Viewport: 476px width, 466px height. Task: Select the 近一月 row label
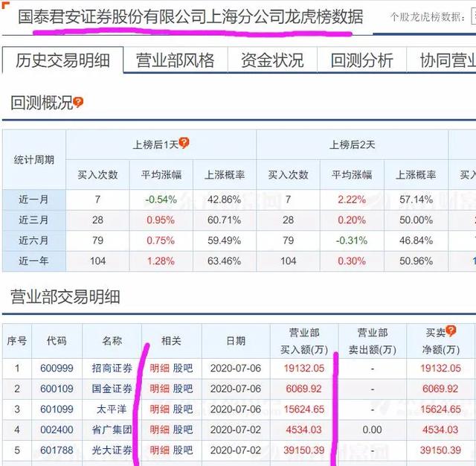[x=33, y=200]
